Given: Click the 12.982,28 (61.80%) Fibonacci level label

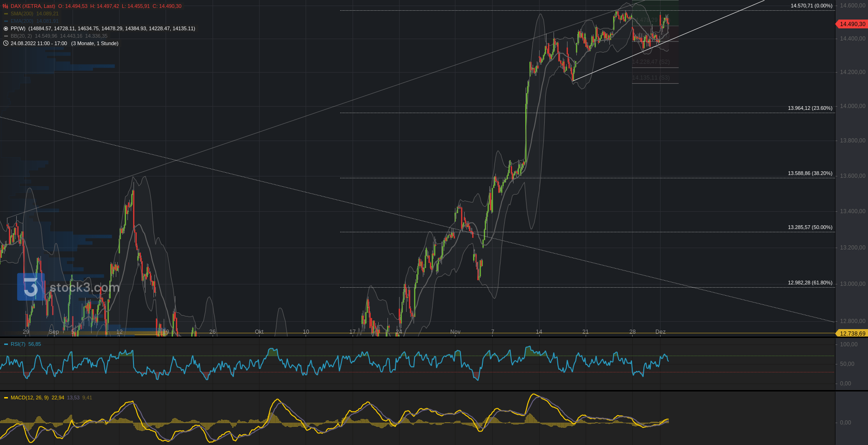Looking at the screenshot, I should (x=810, y=283).
